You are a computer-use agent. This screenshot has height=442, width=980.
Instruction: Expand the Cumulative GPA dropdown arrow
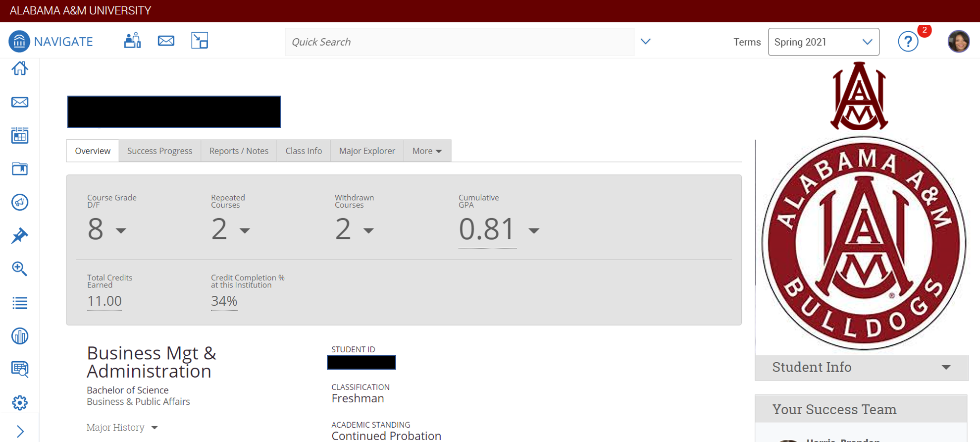533,230
